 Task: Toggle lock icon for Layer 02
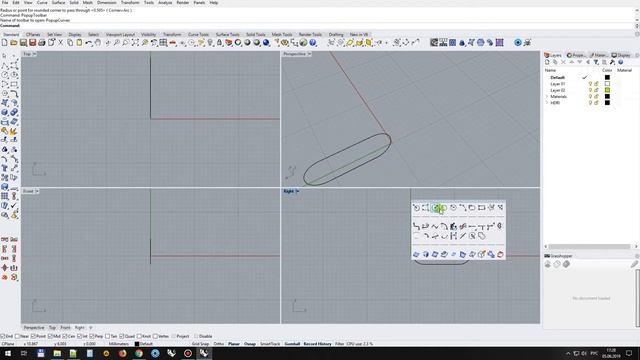[596, 90]
